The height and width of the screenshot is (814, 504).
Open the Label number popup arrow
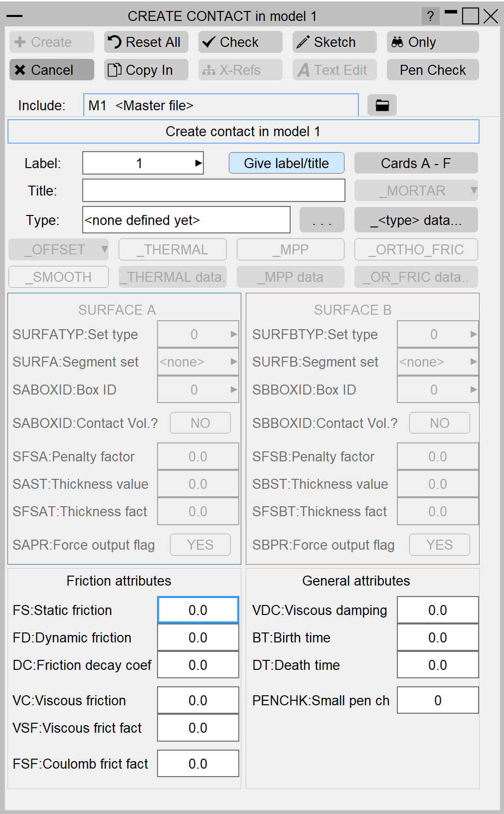click(x=198, y=163)
